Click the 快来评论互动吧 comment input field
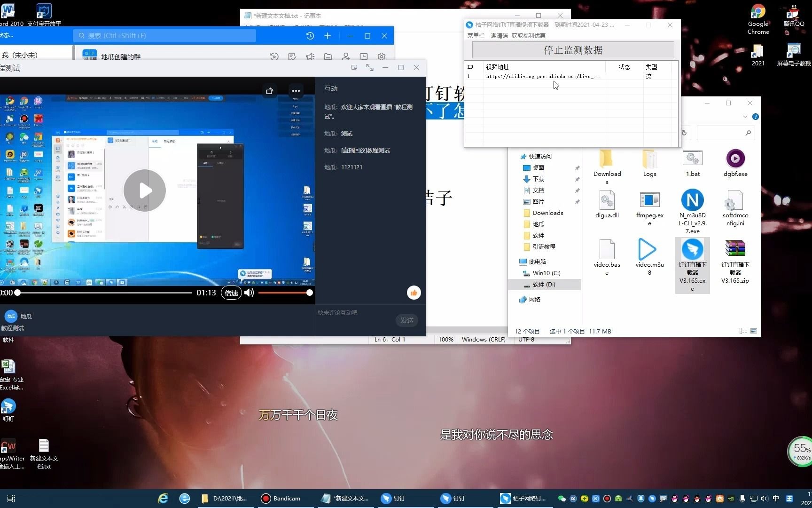Viewport: 812px width, 508px height. (355, 312)
